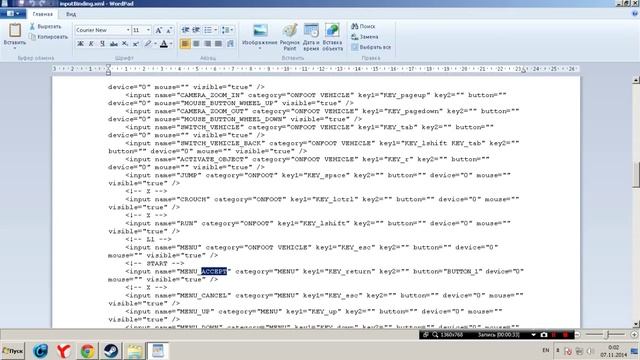Screen dimensions: 640x360
Task: Align text center
Action: click(196, 44)
